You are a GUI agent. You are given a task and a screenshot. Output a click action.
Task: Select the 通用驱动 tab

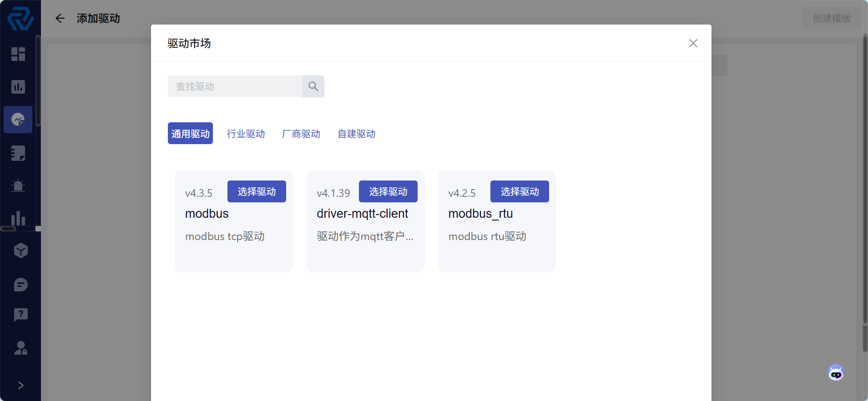[190, 133]
